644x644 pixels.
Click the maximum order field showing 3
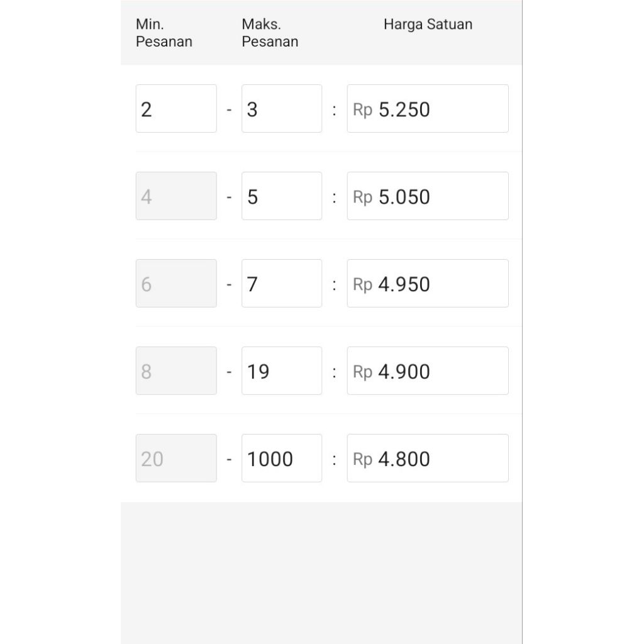coord(281,109)
